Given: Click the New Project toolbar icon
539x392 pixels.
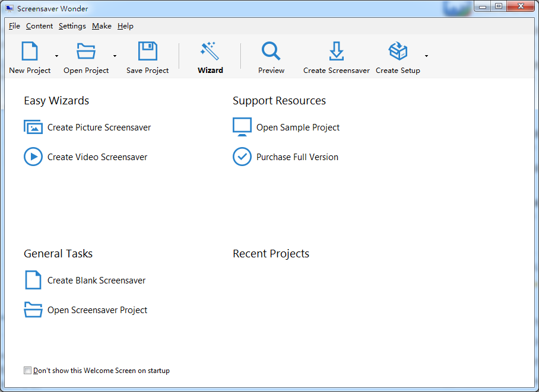Looking at the screenshot, I should (30, 51).
